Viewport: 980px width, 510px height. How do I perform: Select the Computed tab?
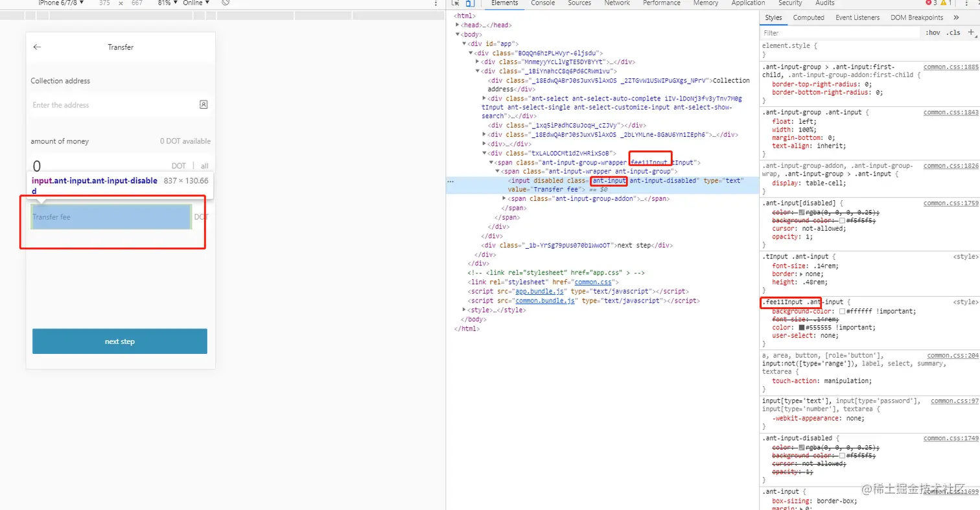click(808, 17)
